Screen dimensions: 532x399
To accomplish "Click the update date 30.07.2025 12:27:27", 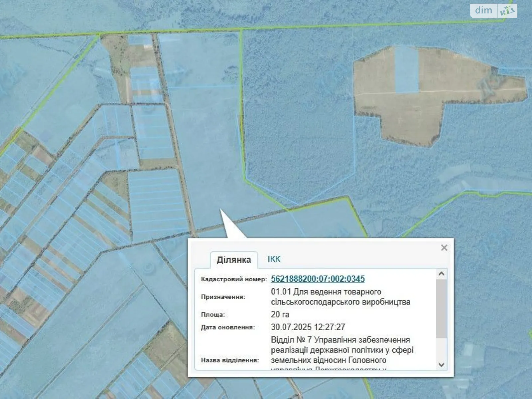I will [308, 327].
